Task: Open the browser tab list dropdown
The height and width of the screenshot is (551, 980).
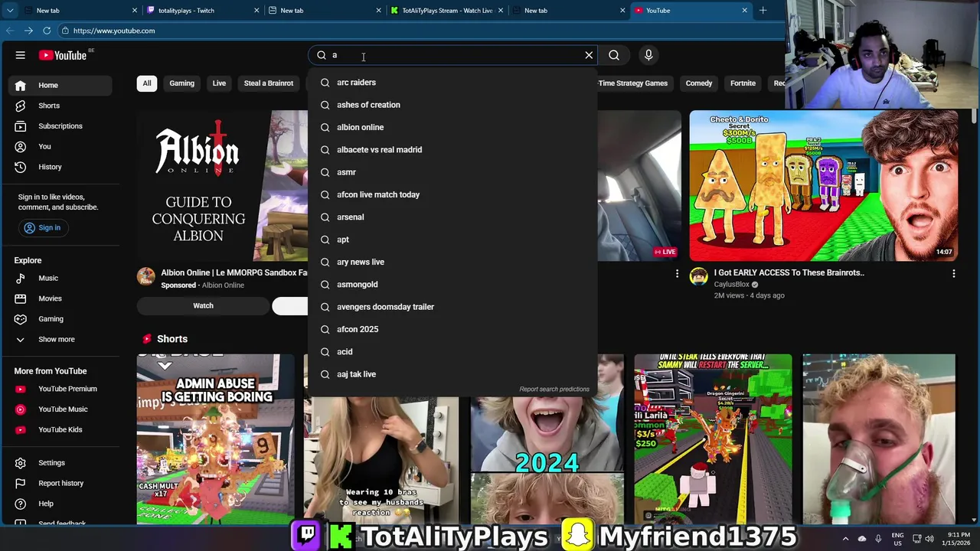Action: [10, 11]
